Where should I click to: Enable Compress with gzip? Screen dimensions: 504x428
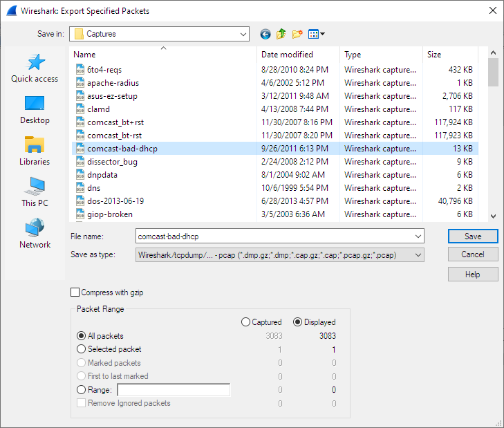(x=75, y=292)
